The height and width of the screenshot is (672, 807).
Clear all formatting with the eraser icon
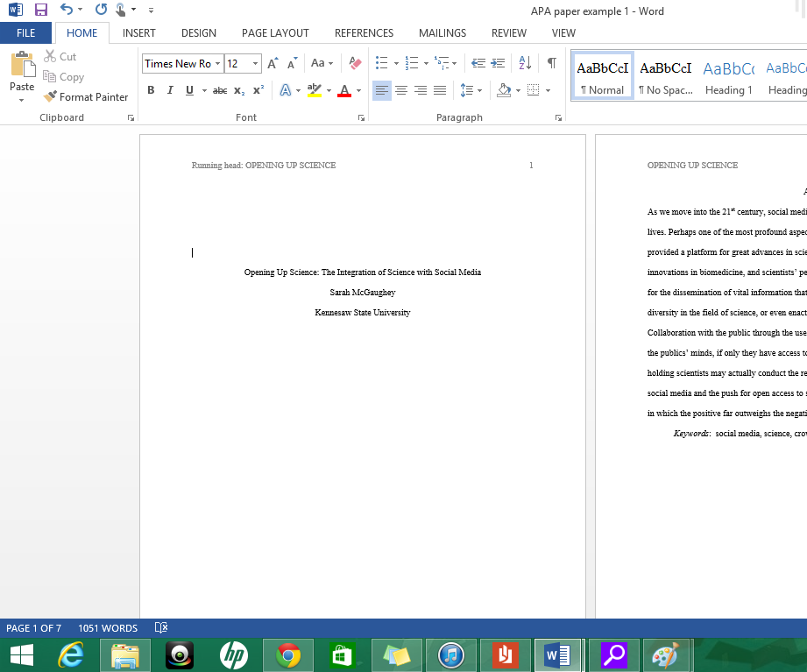pyautogui.click(x=354, y=63)
